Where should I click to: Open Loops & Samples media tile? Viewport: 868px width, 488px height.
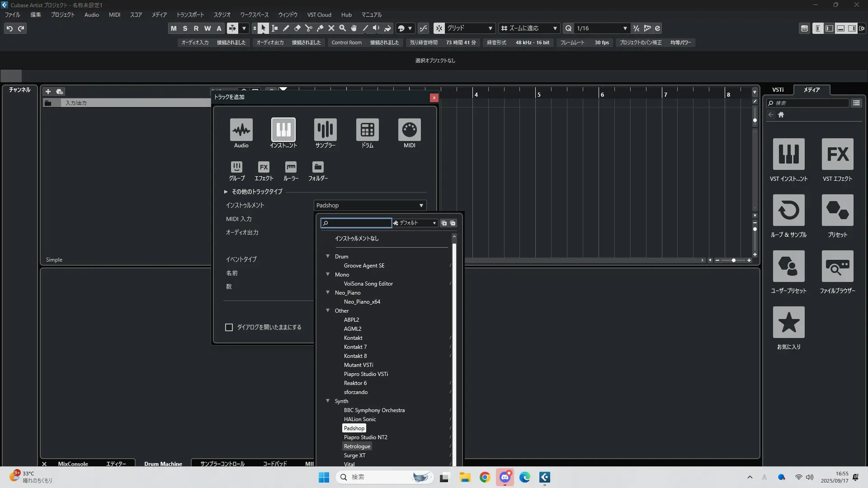pos(788,211)
